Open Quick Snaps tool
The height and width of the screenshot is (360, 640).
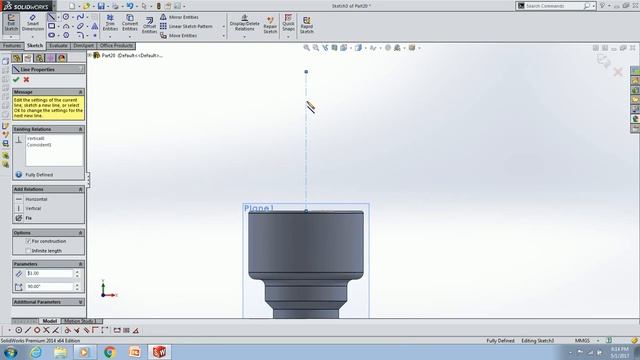pos(288,23)
